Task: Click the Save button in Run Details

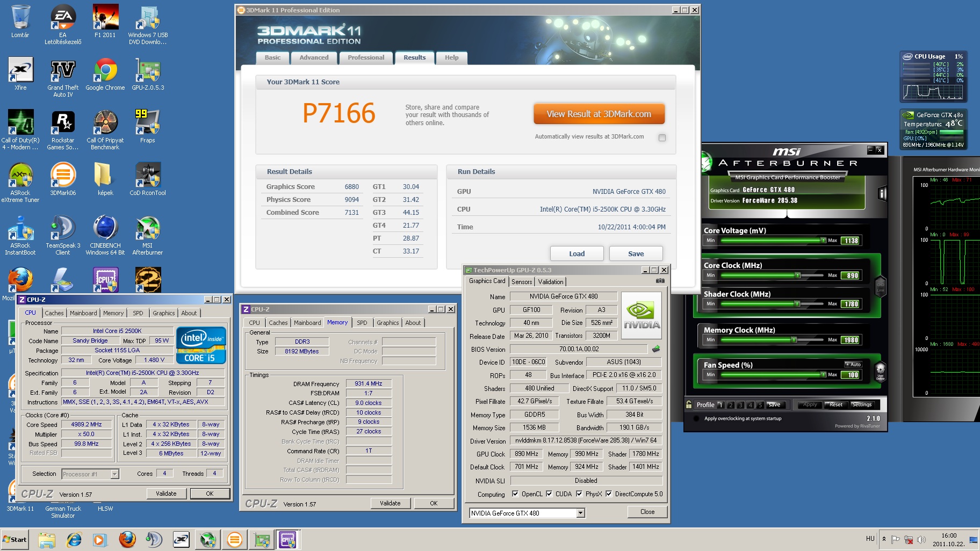Action: (636, 253)
